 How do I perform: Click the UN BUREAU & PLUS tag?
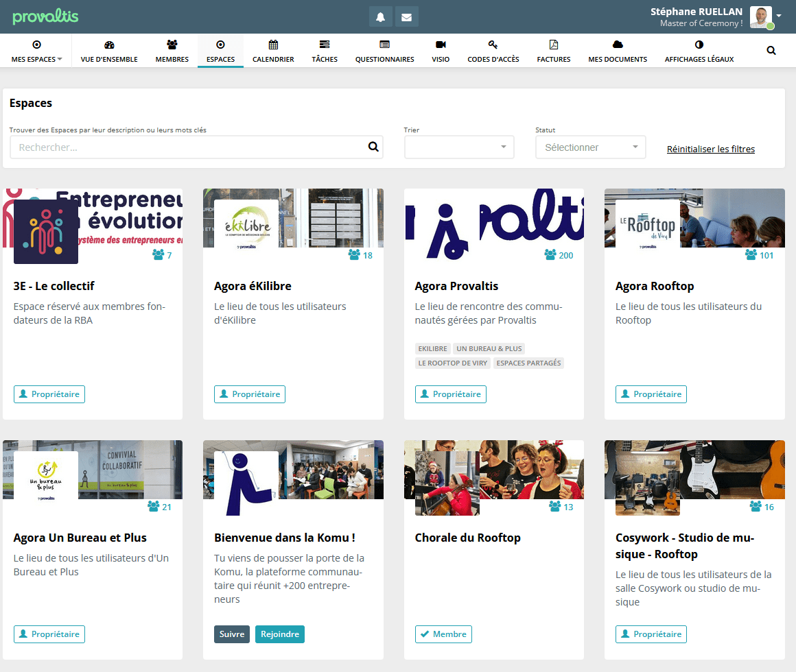pyautogui.click(x=489, y=348)
